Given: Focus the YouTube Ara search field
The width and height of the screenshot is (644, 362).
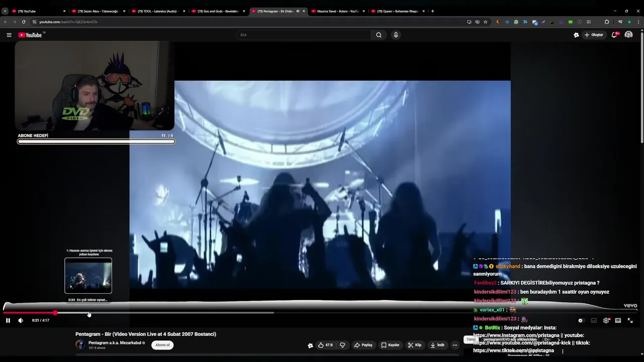Looking at the screenshot, I should click(304, 35).
